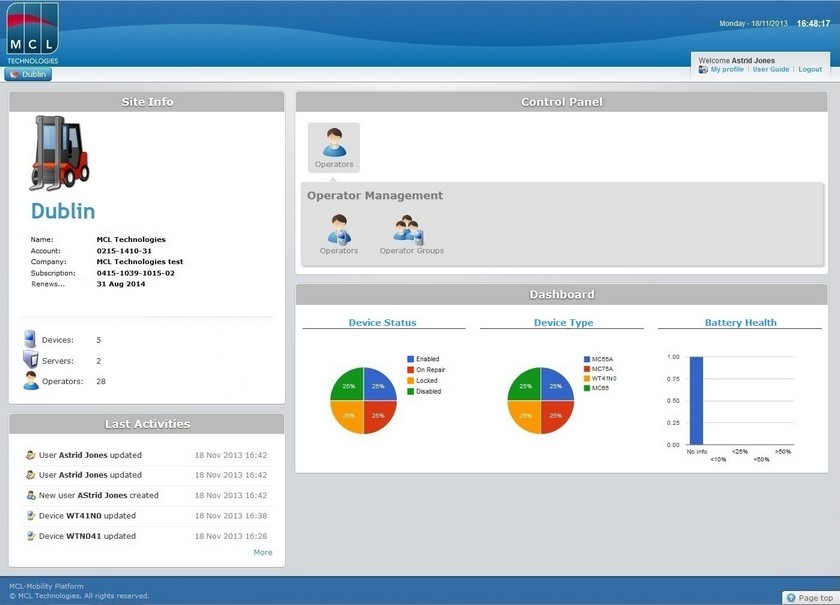This screenshot has height=605, width=840.
Task: Log out via the Logout link
Action: pyautogui.click(x=810, y=70)
